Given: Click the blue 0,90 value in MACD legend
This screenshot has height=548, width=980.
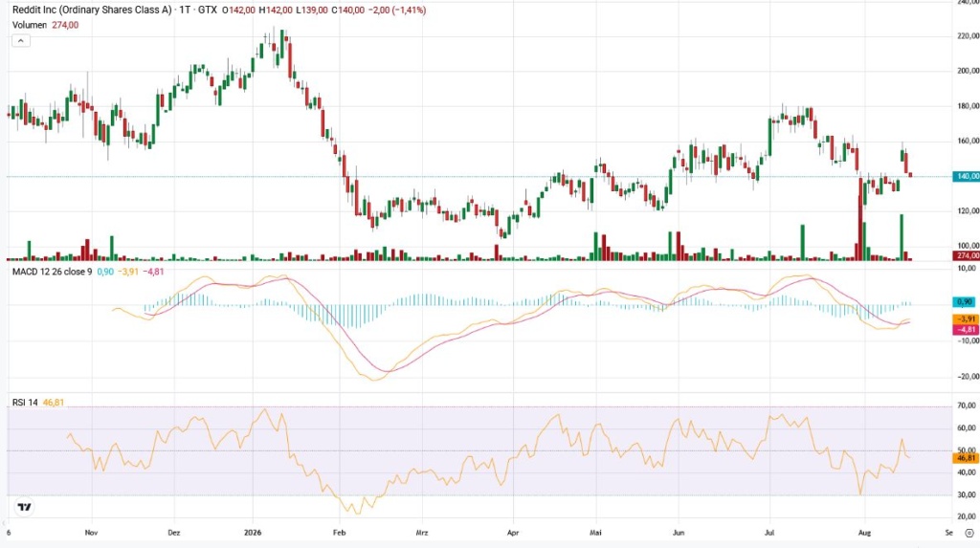Looking at the screenshot, I should click(x=105, y=272).
